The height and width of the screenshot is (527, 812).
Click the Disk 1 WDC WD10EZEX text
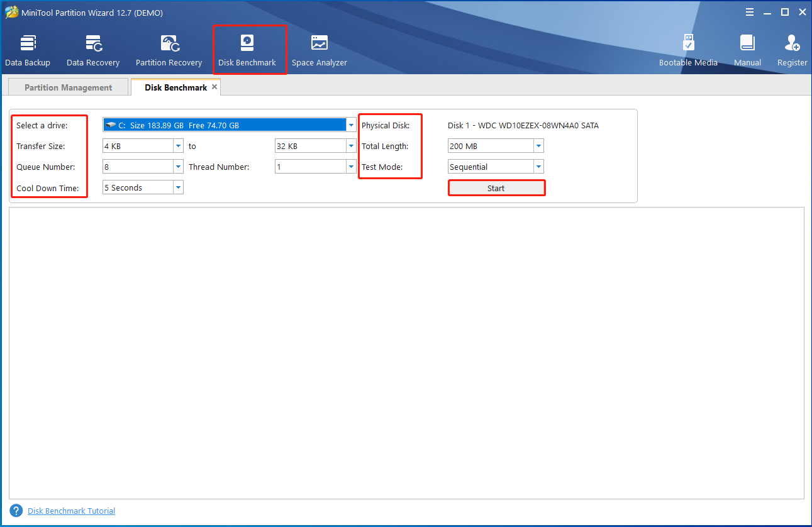(523, 125)
